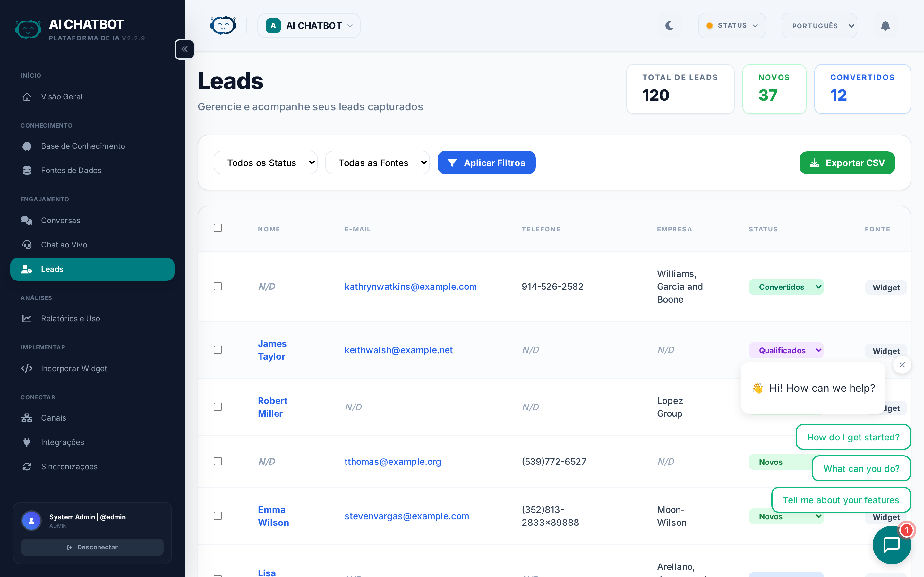Select Emma Wilson's row checkbox

[x=218, y=515]
